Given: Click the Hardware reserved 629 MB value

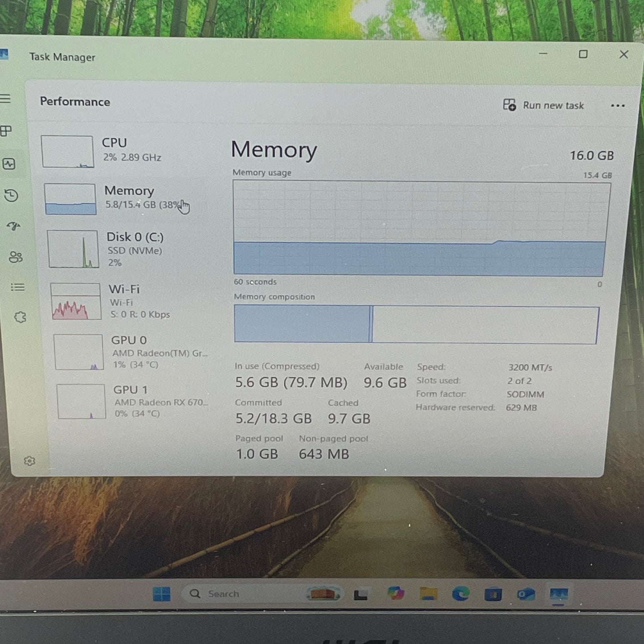Looking at the screenshot, I should point(521,408).
